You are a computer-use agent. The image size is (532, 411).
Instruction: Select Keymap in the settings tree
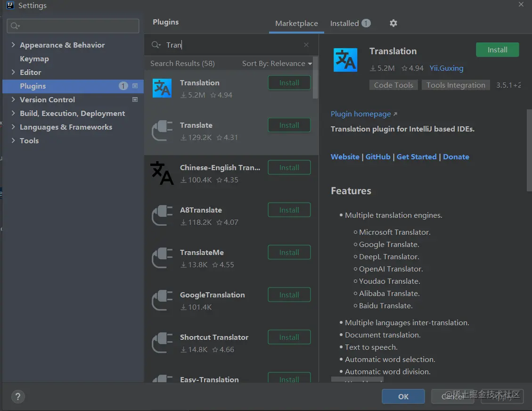(34, 59)
